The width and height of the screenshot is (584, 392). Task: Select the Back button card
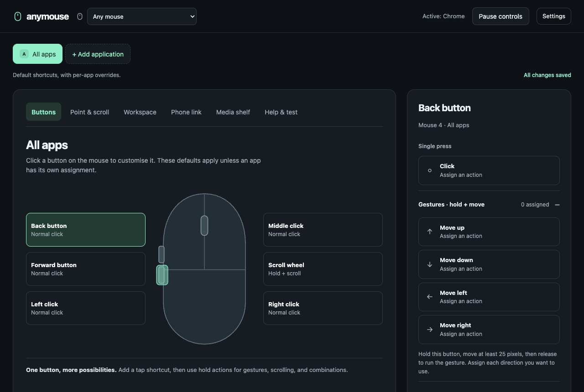[86, 230]
